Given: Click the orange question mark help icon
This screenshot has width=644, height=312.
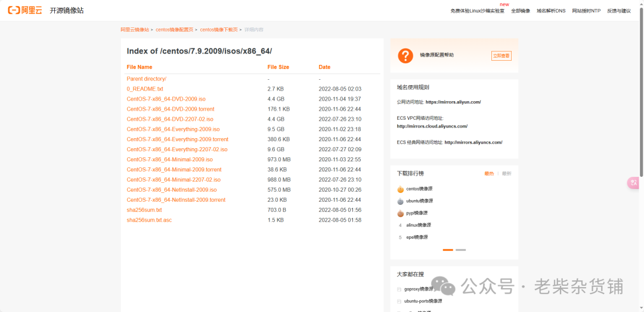Looking at the screenshot, I should tap(405, 55).
